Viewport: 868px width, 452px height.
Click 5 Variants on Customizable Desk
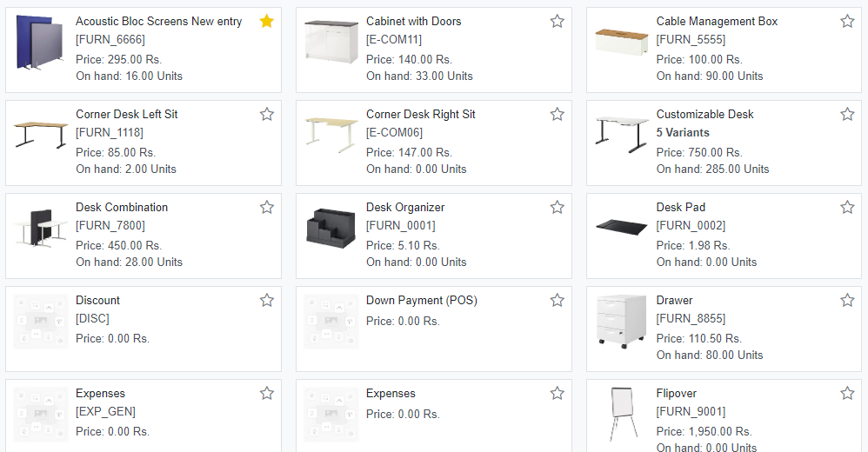683,133
